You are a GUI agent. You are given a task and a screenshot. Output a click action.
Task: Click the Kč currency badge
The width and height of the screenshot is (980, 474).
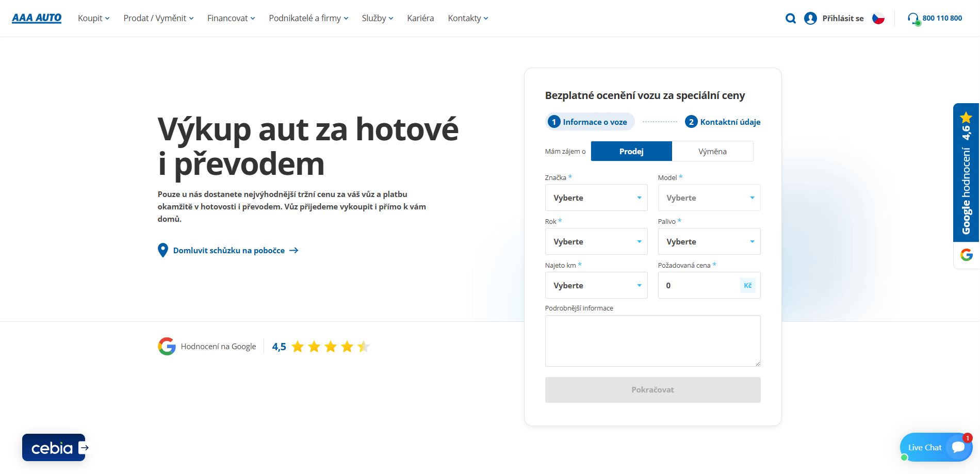[747, 285]
